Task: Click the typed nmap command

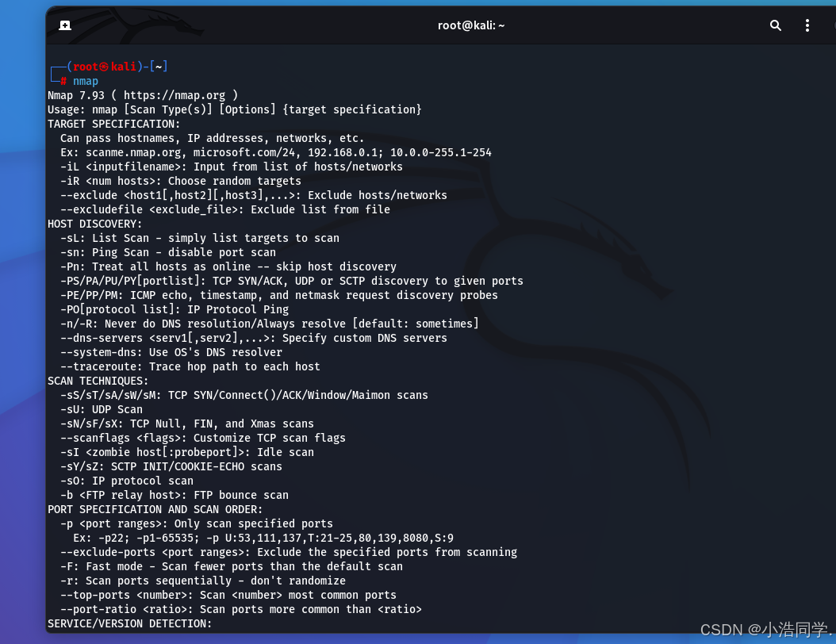Action: [86, 81]
